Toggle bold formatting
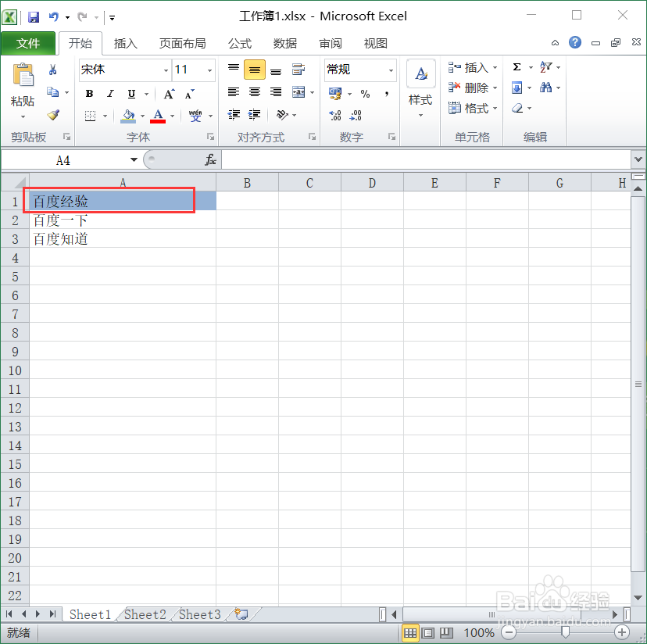This screenshot has width=647, height=644. pyautogui.click(x=89, y=94)
